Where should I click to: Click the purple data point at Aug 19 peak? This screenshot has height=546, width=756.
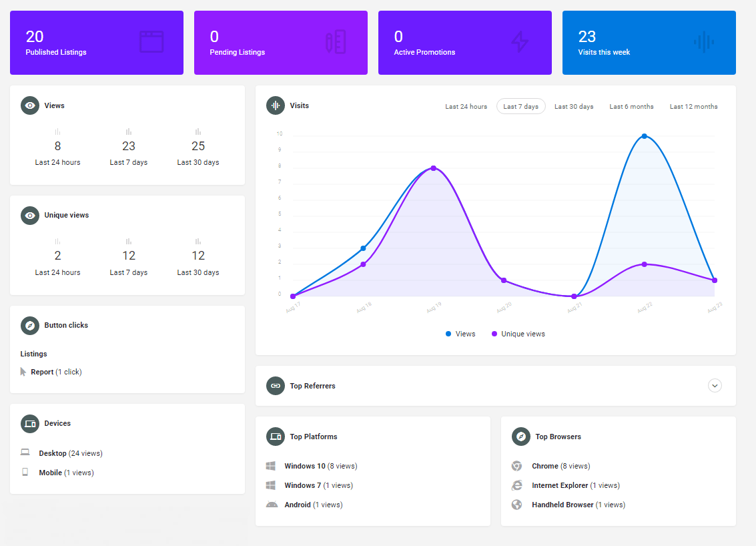pos(434,168)
